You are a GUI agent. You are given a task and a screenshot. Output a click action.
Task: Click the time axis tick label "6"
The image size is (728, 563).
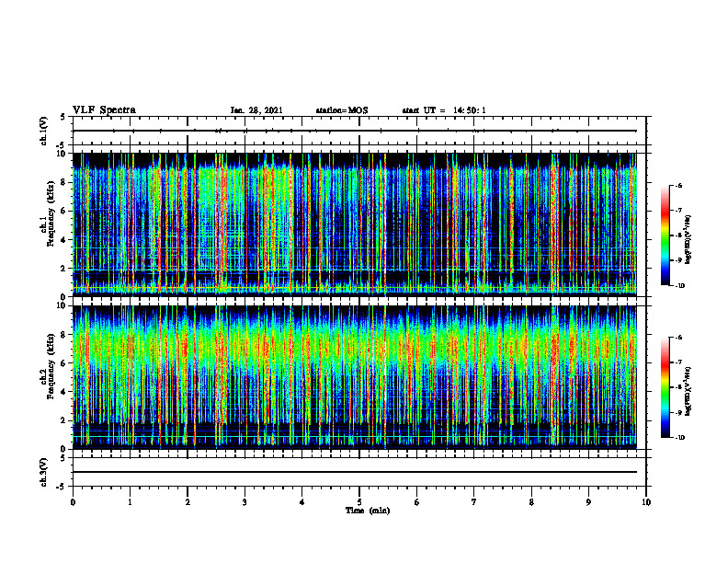pyautogui.click(x=417, y=502)
